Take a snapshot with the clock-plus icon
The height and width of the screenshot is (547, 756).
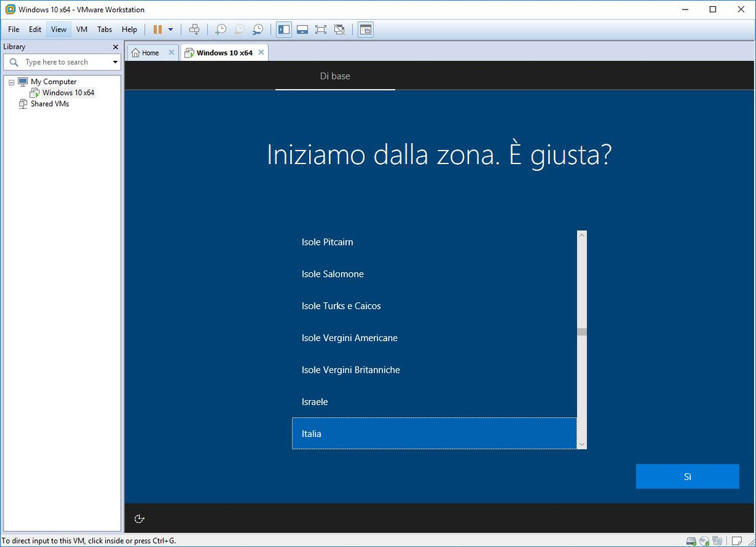point(220,29)
